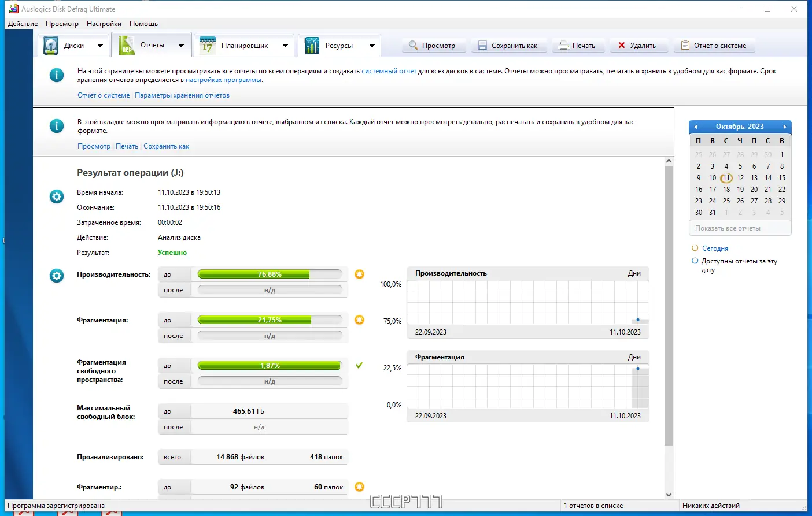Click the report pane vertical scrollbar thumb
The image size is (812, 516).
669,306
